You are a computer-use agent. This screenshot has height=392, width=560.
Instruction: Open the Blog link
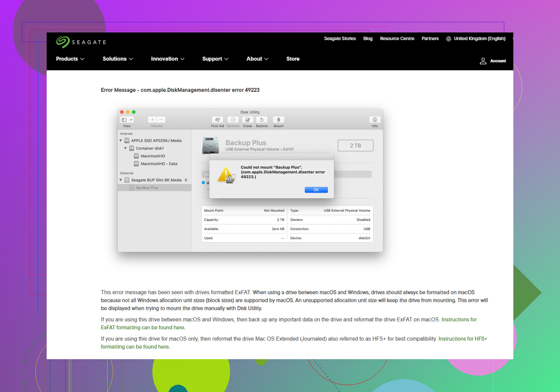pos(368,38)
